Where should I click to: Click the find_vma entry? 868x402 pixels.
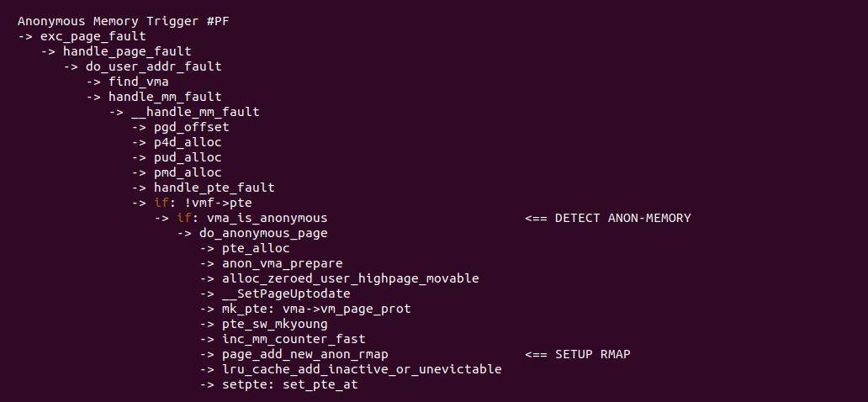click(x=139, y=82)
